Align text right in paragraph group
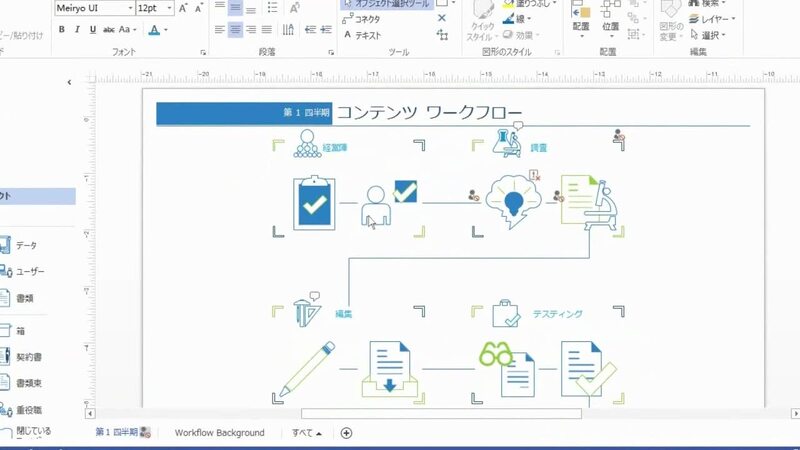800x450 pixels. pyautogui.click(x=251, y=30)
